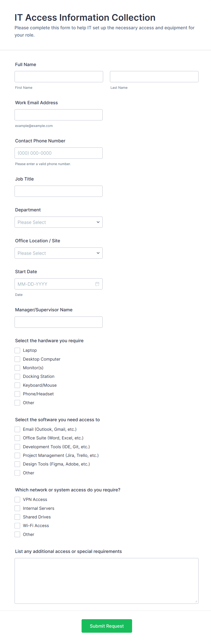211x644 pixels.
Task: Click the Manager/Supervisor Name field
Action: (x=59, y=322)
